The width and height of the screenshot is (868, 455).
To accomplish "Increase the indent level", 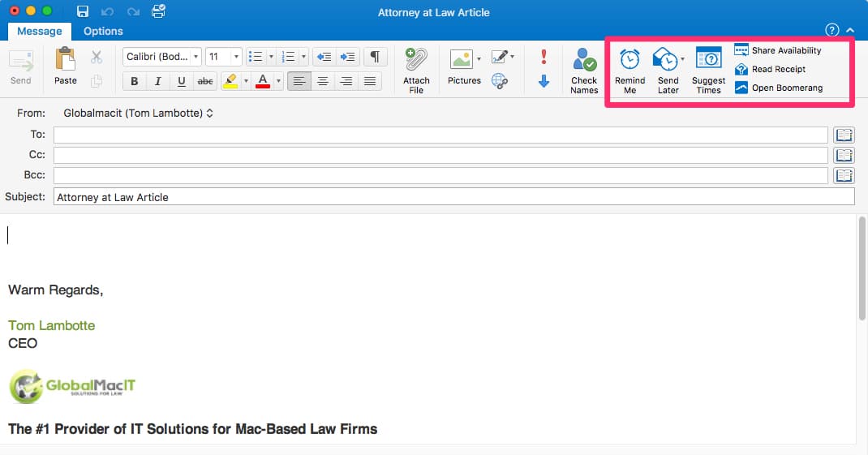I will (x=348, y=57).
